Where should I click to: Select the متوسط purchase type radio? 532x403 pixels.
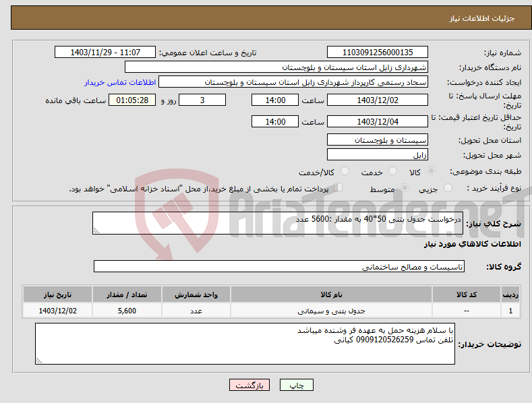coord(405,187)
